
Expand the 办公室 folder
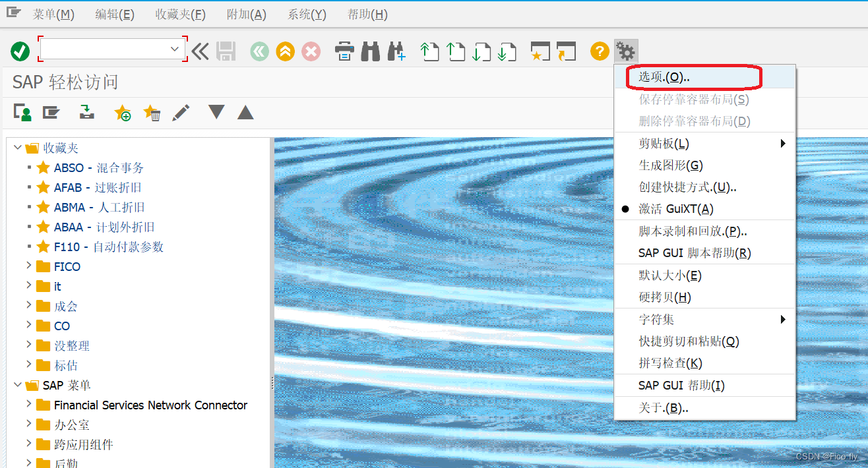point(28,424)
